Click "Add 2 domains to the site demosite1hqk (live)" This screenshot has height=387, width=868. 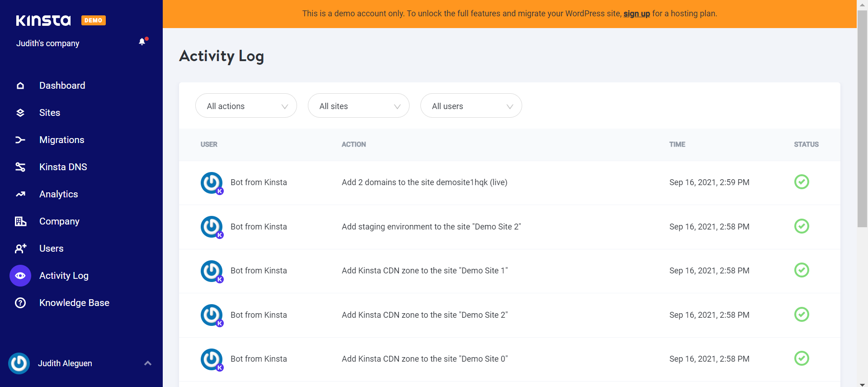(425, 182)
